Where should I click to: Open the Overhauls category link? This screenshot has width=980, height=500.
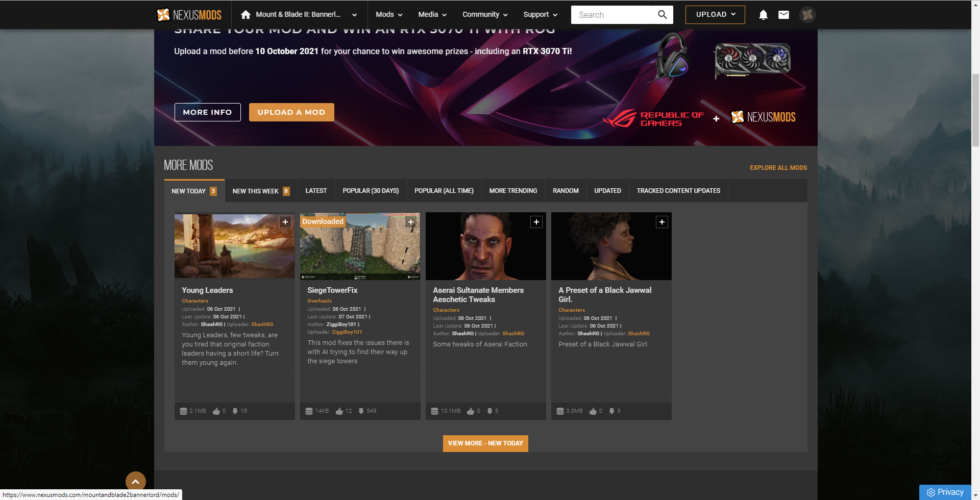(x=320, y=301)
